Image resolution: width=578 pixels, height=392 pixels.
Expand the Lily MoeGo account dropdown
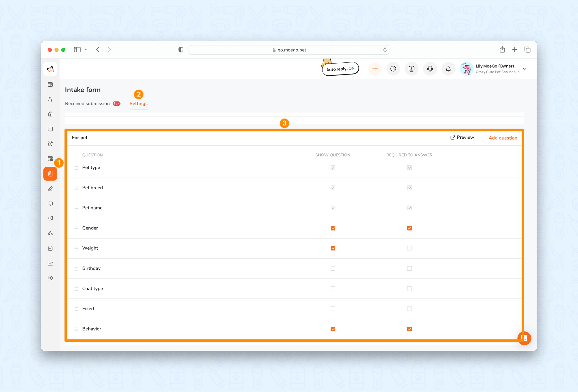524,69
